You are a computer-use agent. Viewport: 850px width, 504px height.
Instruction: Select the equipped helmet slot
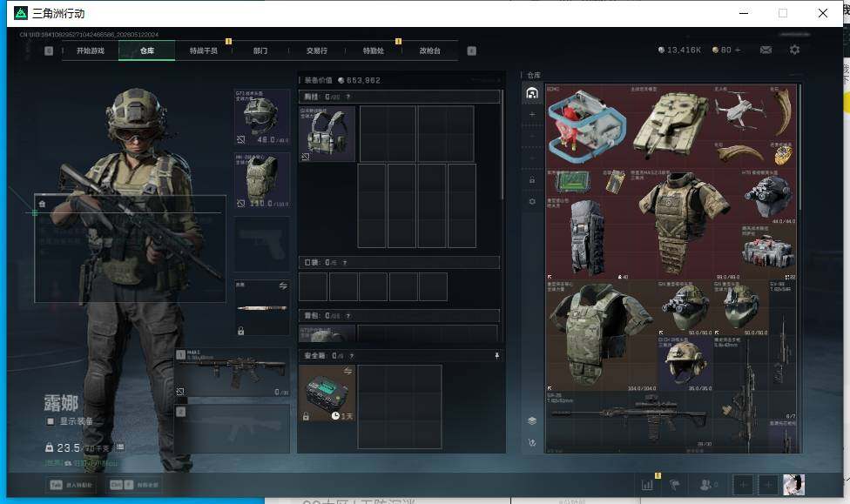tap(262, 118)
